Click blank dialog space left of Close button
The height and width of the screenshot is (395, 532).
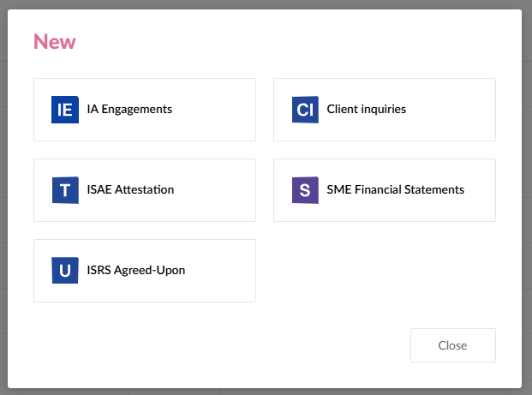[x=257, y=345]
